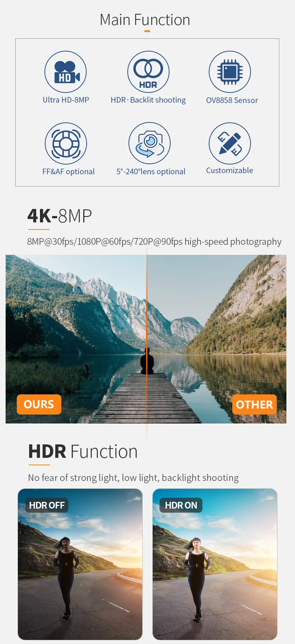Viewport: 295px width, 644px height.
Task: Open the HDR OFF runner photo
Action: pos(80,564)
